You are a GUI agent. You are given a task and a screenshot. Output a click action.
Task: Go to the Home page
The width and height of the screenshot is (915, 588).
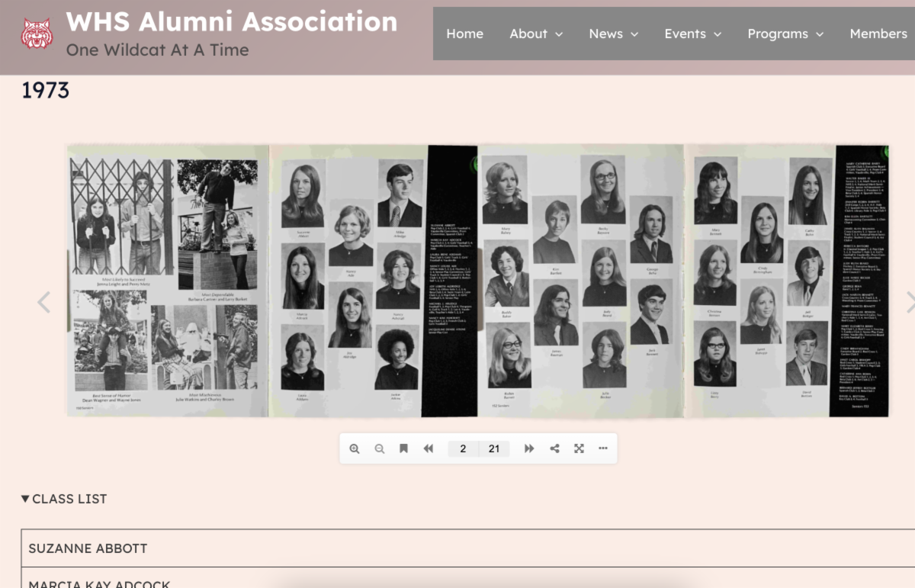[465, 34]
